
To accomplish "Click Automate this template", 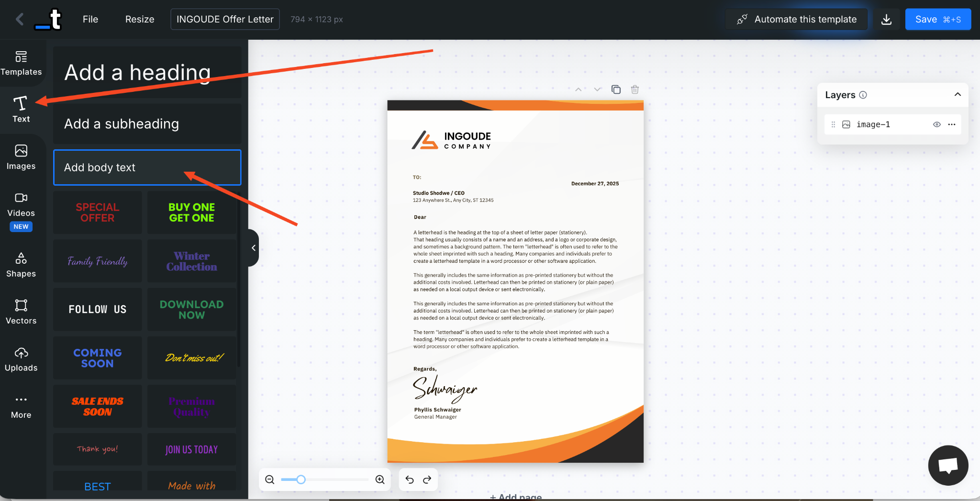I will pos(796,19).
